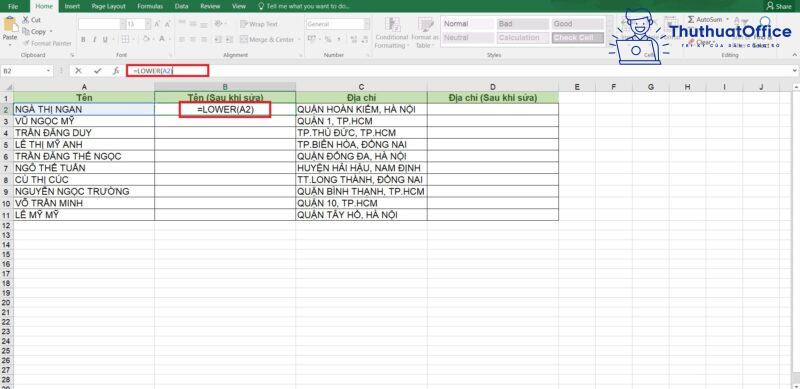Apply the Normal cell style

468,24
